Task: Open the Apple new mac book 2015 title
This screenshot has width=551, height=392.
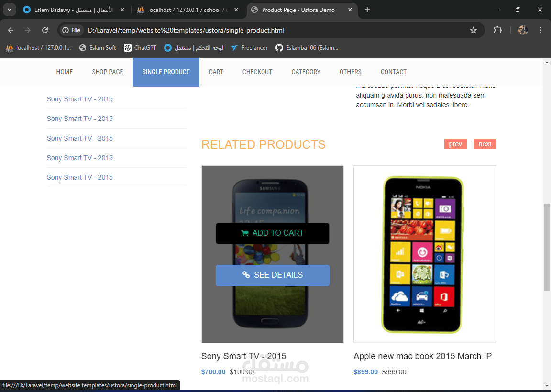Action: (x=423, y=356)
